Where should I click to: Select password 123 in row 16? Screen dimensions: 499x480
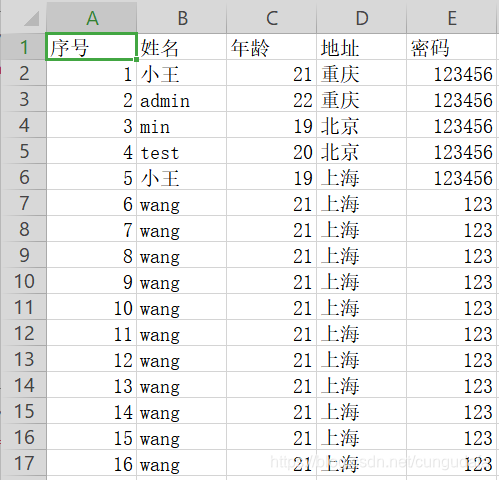pyautogui.click(x=452, y=437)
